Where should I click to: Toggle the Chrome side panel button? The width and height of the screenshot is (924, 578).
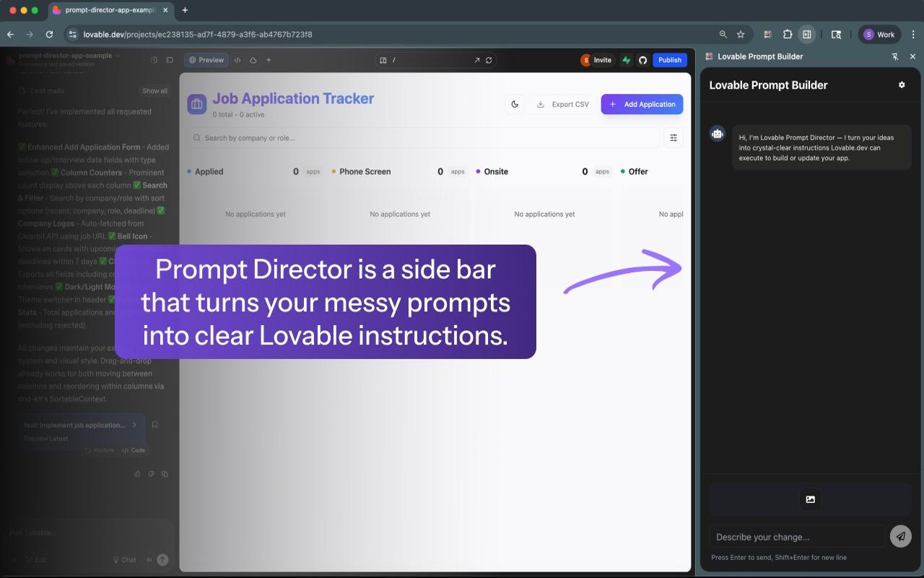807,34
